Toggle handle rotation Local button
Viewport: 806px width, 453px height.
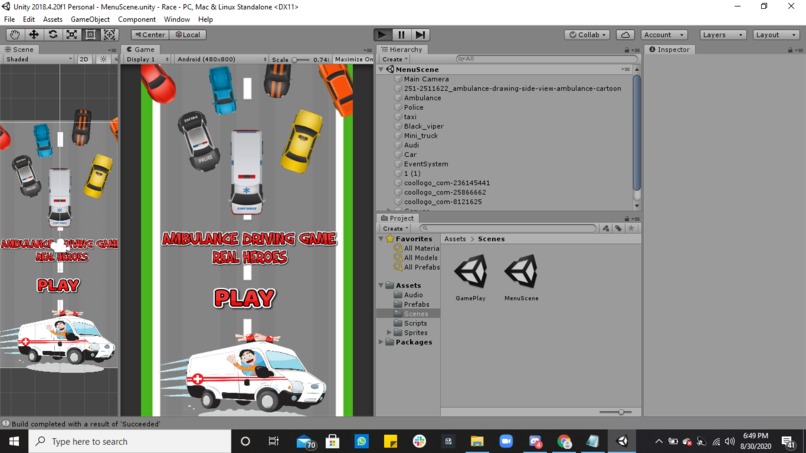tap(188, 34)
